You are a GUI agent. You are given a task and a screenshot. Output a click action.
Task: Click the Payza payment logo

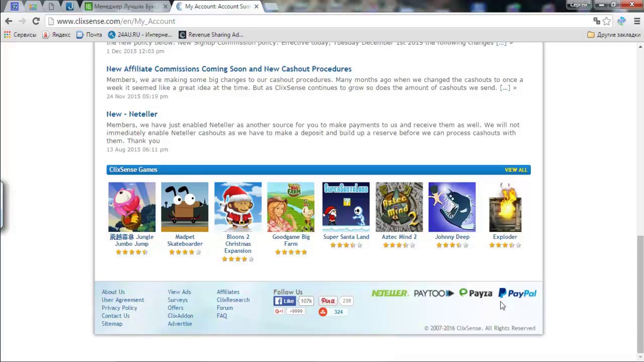pyautogui.click(x=475, y=293)
